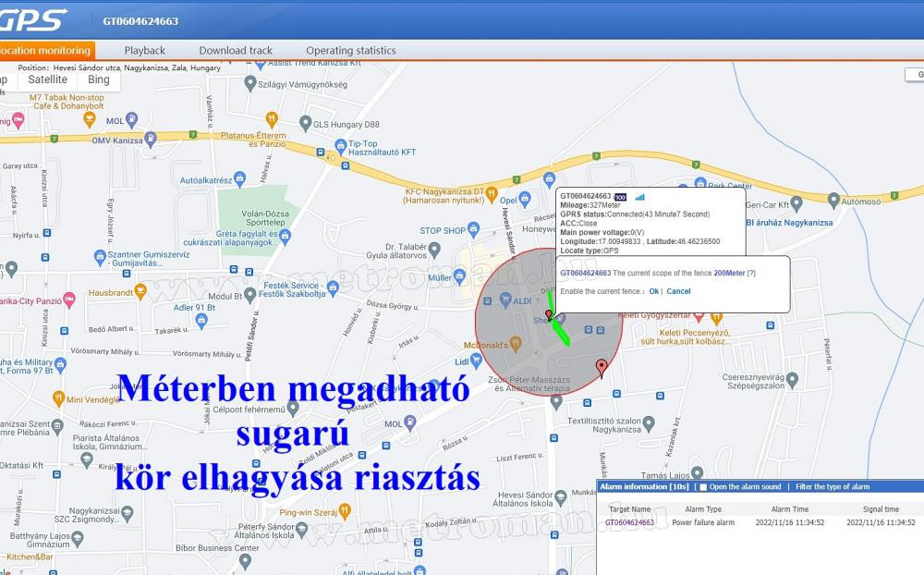Go to the Operating statistics tab
The image size is (924, 575).
pyautogui.click(x=350, y=51)
